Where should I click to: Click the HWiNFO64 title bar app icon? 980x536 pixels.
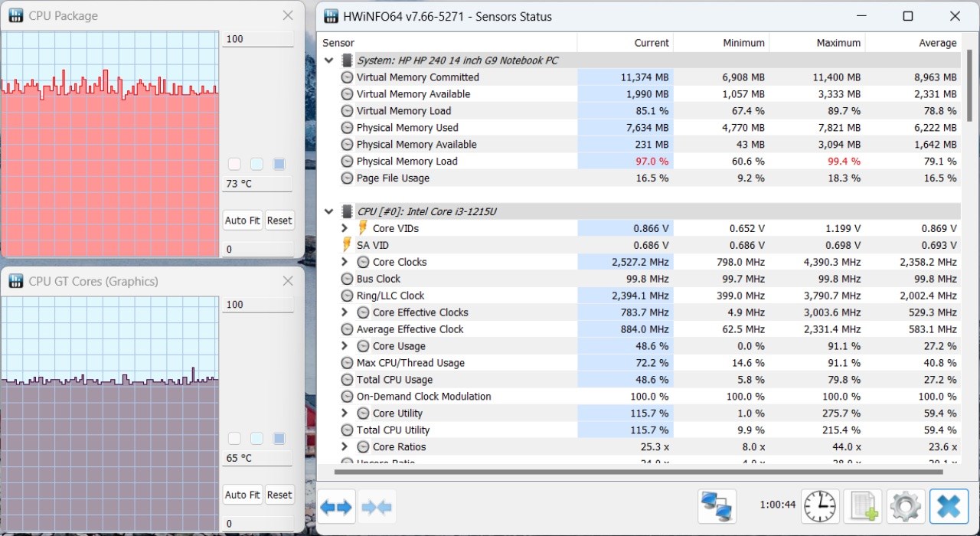[x=331, y=16]
